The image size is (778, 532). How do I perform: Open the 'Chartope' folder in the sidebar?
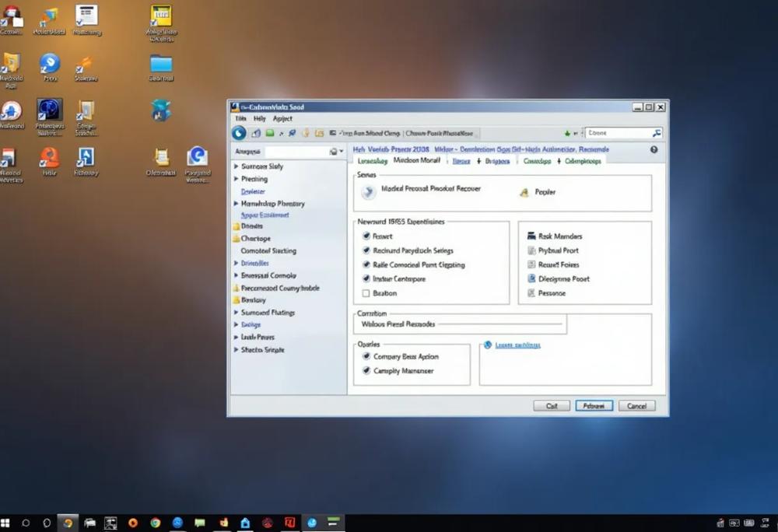[x=255, y=239]
